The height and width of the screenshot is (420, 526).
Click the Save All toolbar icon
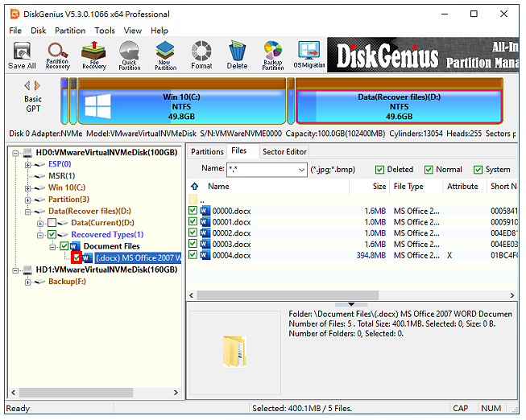coord(22,56)
